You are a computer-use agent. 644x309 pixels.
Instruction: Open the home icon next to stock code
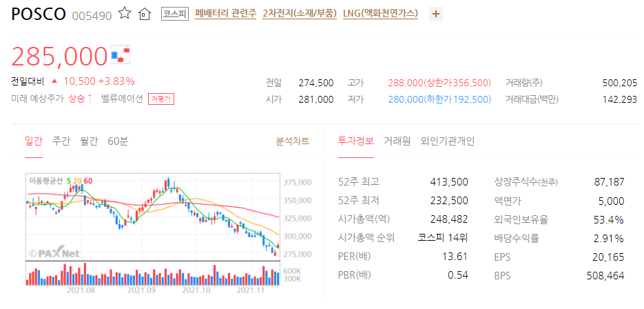click(145, 14)
